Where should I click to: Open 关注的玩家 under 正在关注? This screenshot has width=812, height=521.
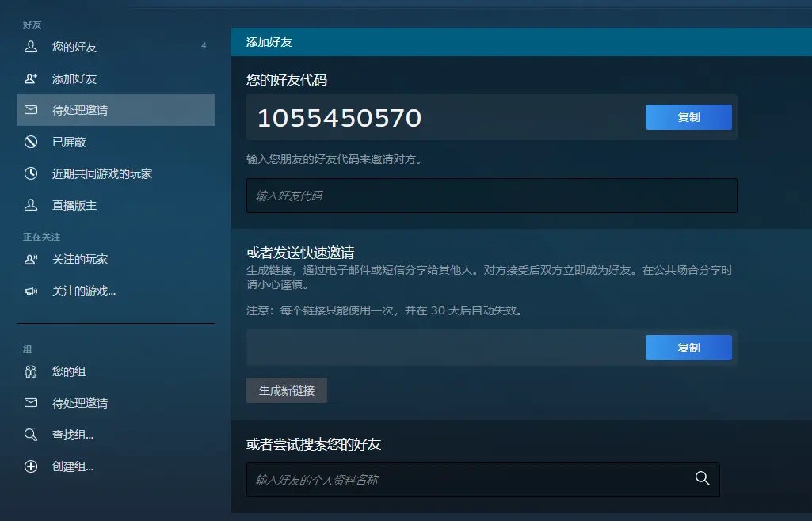pos(80,259)
